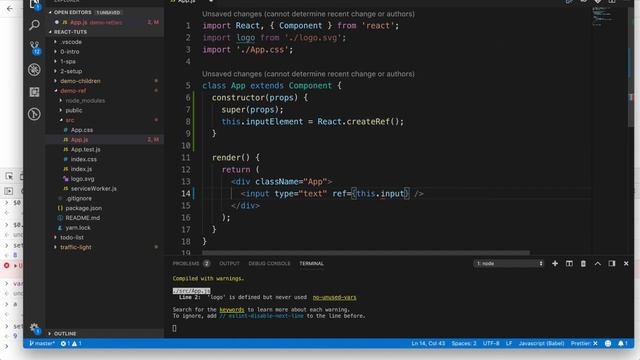640x360 pixels.
Task: Click the browser devtools inspect element icon
Action: pos(9,176)
